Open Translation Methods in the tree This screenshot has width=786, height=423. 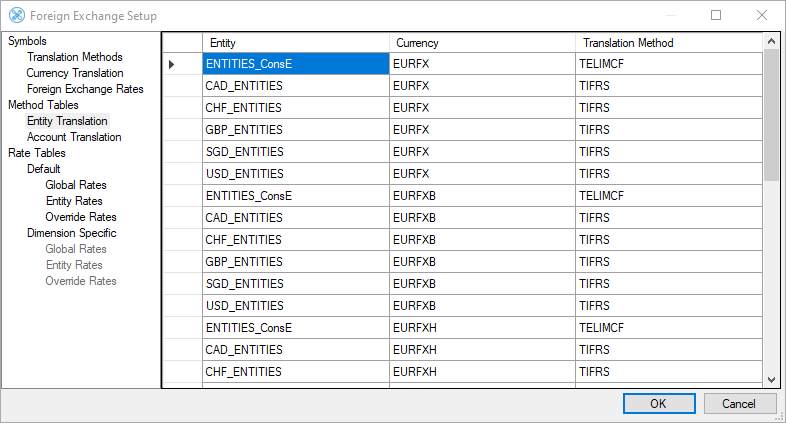click(74, 57)
